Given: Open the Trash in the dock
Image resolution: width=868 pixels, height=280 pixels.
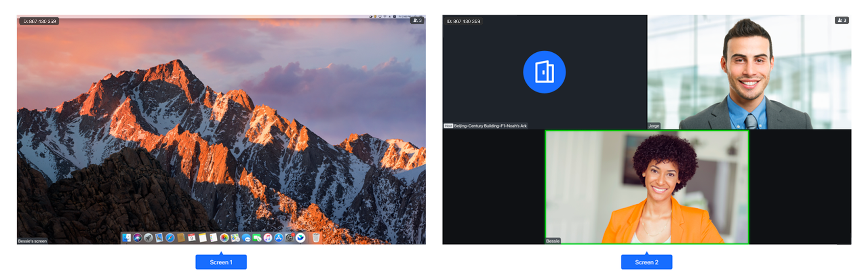Looking at the screenshot, I should (x=316, y=238).
